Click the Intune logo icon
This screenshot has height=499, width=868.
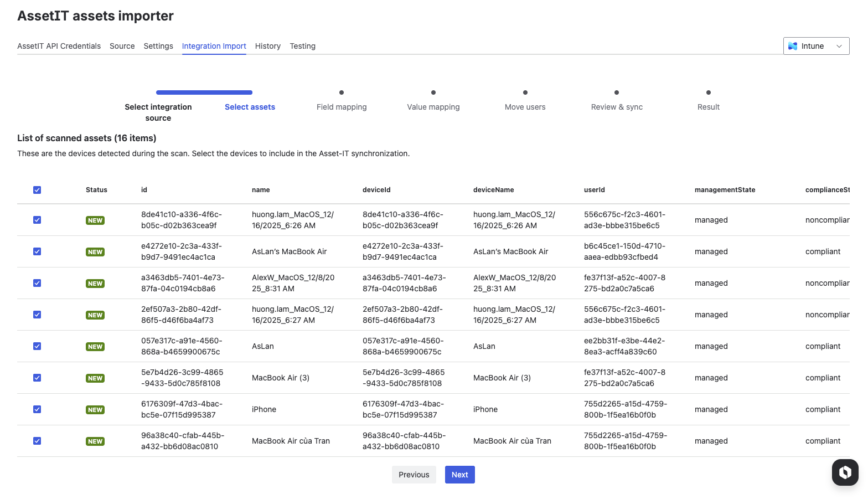click(x=793, y=47)
